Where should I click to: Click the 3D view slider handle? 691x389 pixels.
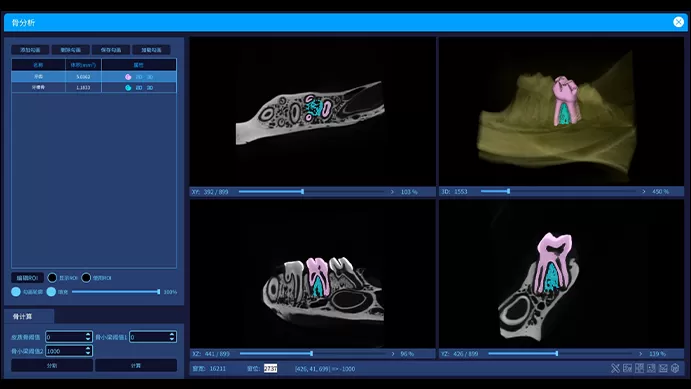coord(509,191)
